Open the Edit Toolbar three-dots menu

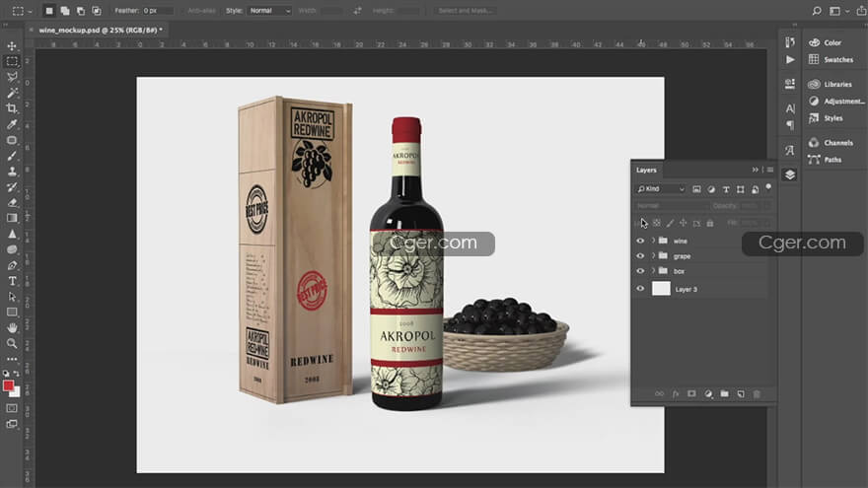(x=12, y=359)
